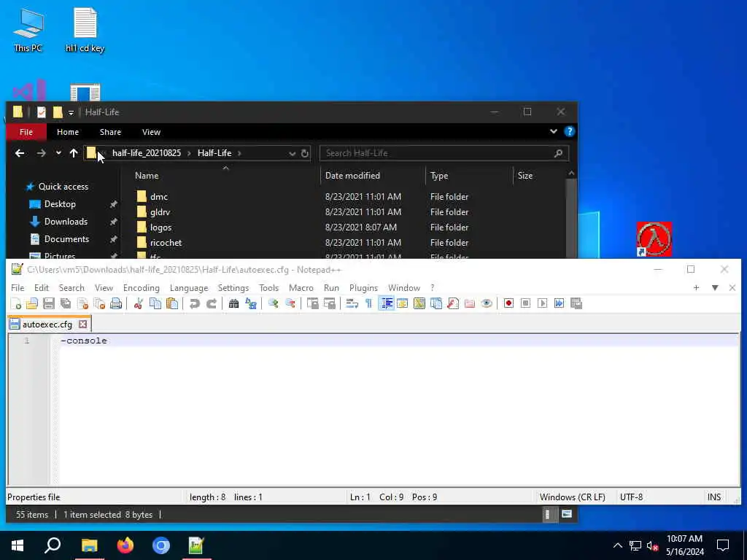The width and height of the screenshot is (747, 560).
Task: Click the Undo arrow icon
Action: pyautogui.click(x=194, y=303)
